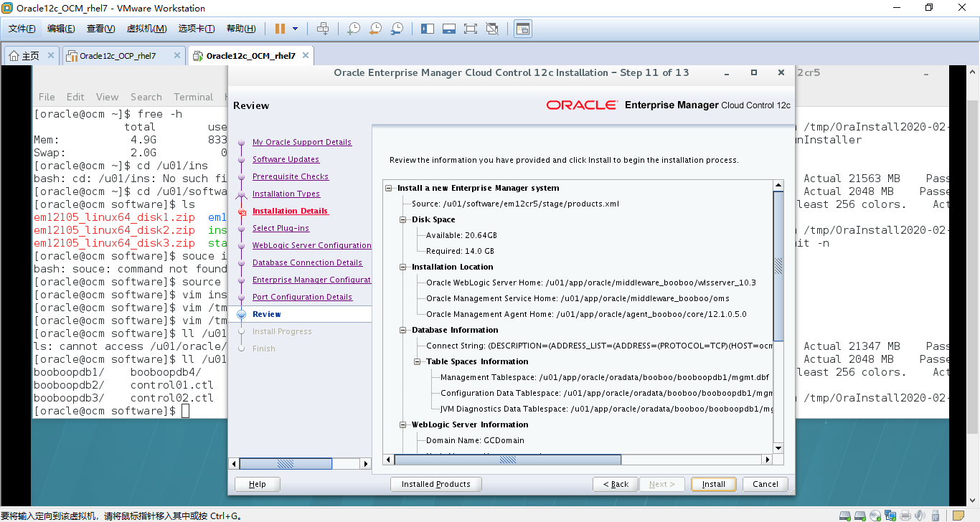Close the Oracle12c_OCP_rhel7 tab

coord(177,55)
